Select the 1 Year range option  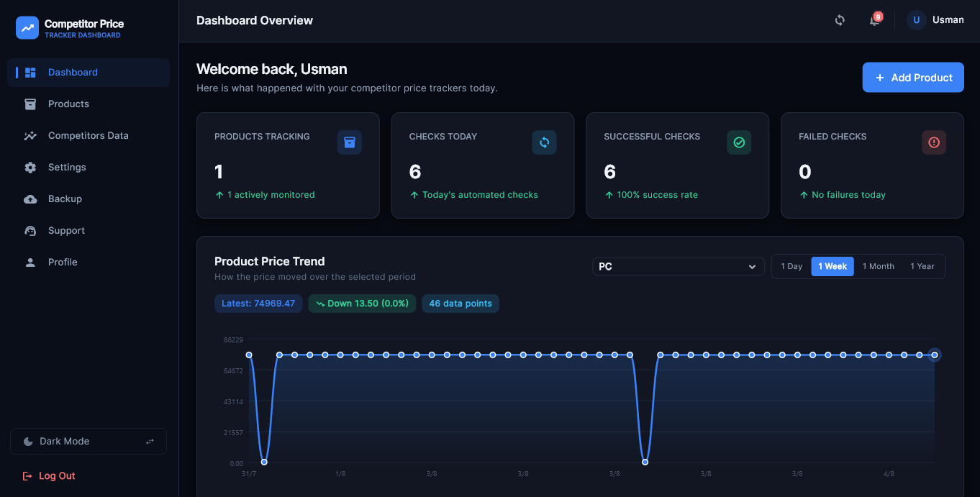tap(922, 266)
